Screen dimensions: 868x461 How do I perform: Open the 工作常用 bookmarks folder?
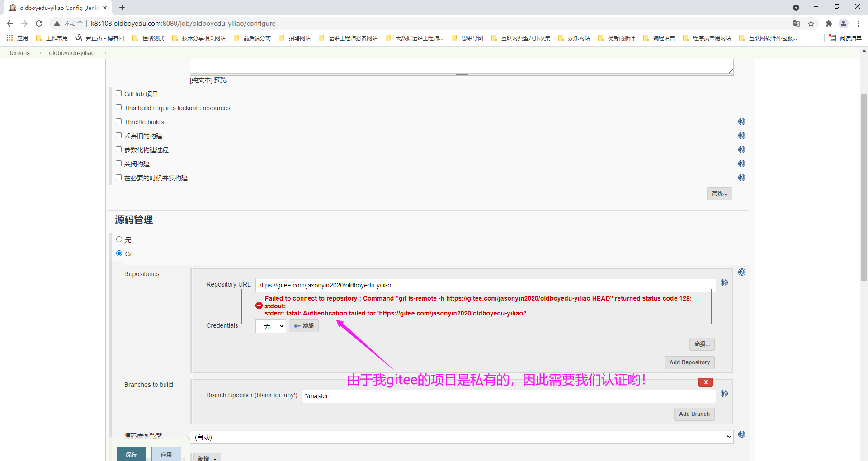point(52,38)
